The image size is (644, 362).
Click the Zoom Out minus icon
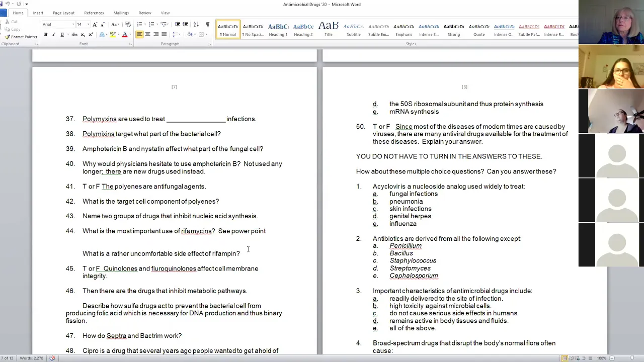pyautogui.click(x=612, y=358)
